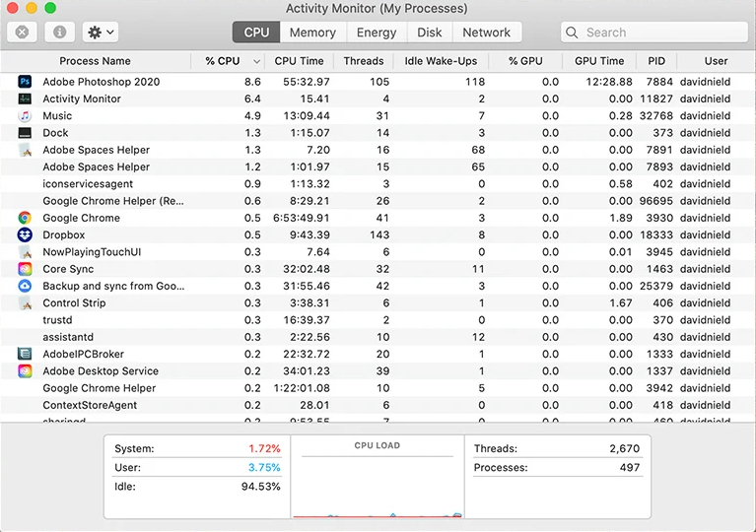Click the Dropbox process name text

pyautogui.click(x=64, y=235)
